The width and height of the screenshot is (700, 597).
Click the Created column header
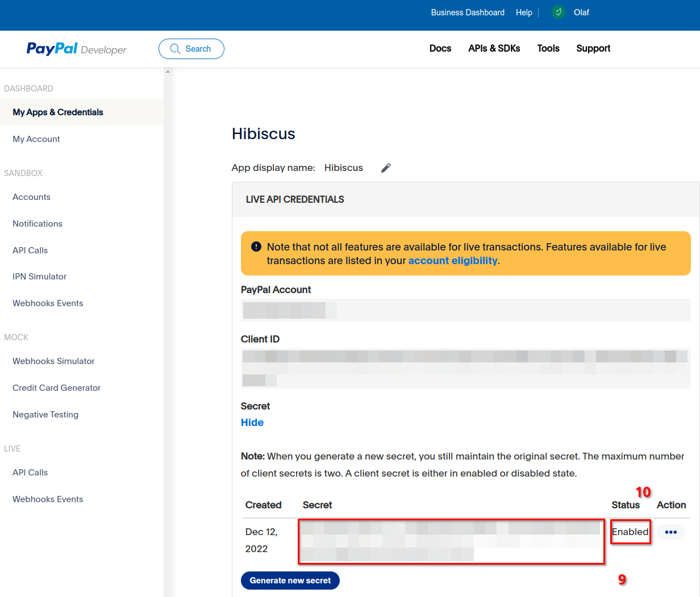[x=264, y=505]
